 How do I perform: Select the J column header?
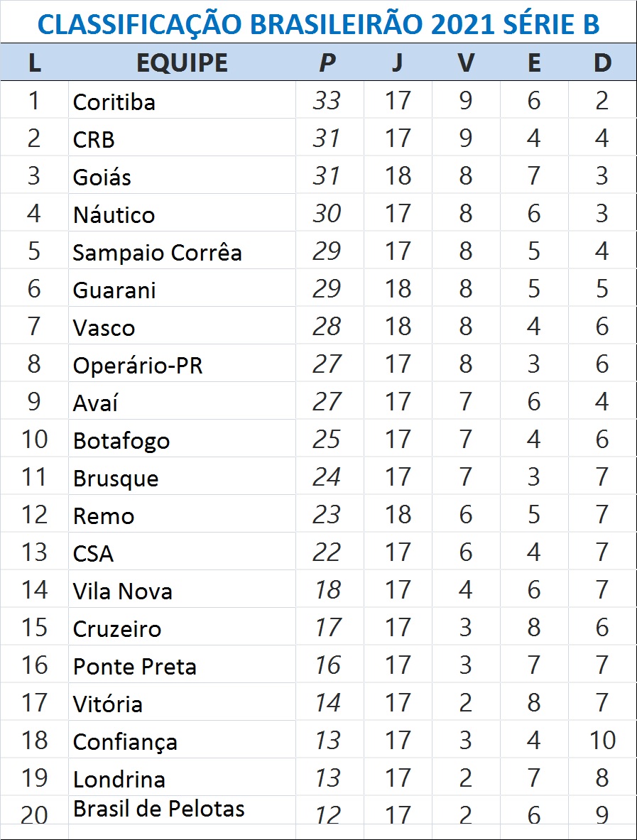point(397,62)
